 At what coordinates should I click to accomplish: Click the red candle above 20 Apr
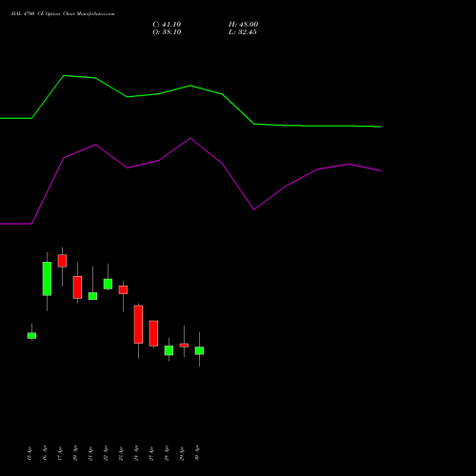(77, 288)
